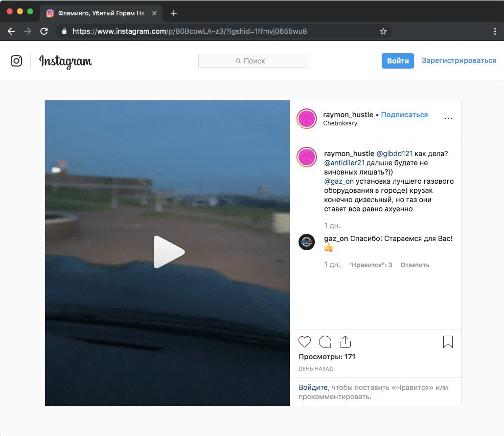
Task: Click the share post icon
Action: coord(345,342)
